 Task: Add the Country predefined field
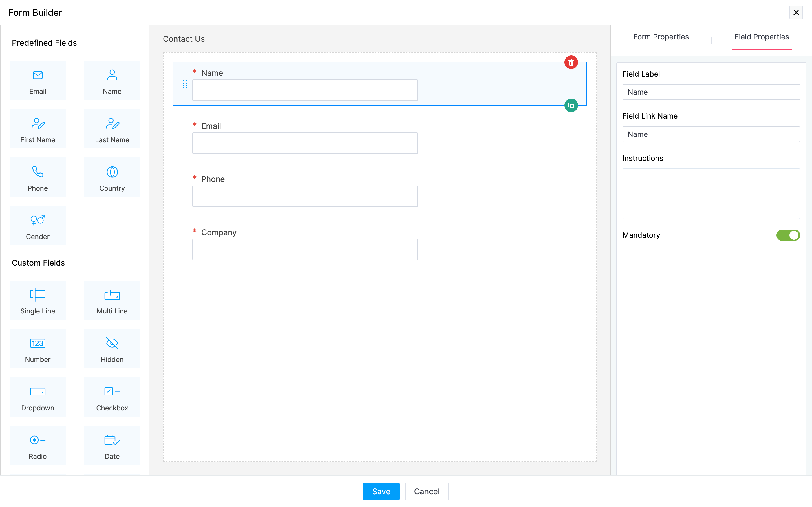click(x=112, y=177)
